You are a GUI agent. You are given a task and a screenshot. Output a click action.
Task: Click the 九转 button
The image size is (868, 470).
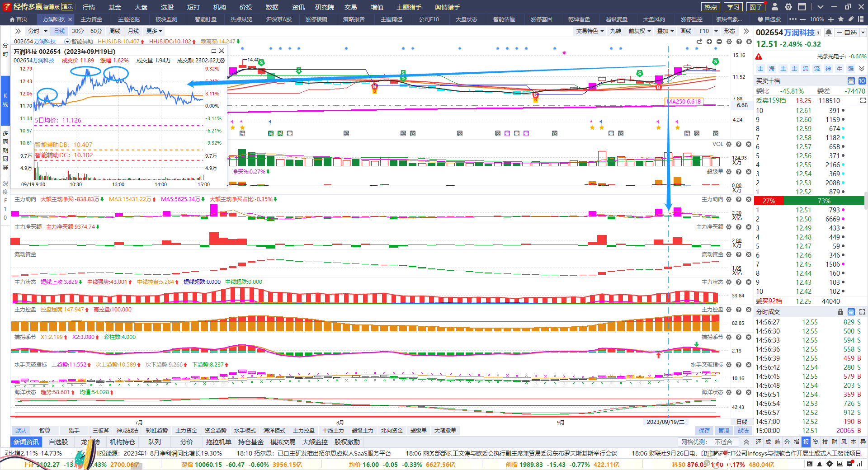pyautogui.click(x=615, y=31)
